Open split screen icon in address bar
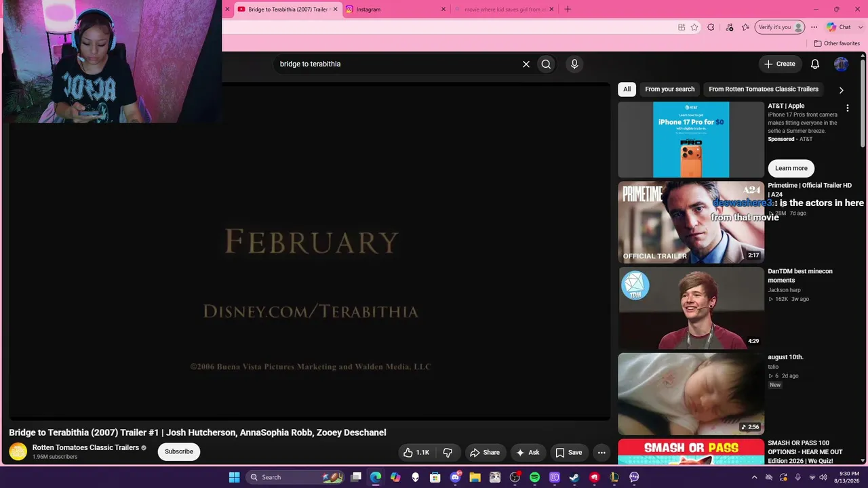This screenshot has height=488, width=868. click(682, 27)
